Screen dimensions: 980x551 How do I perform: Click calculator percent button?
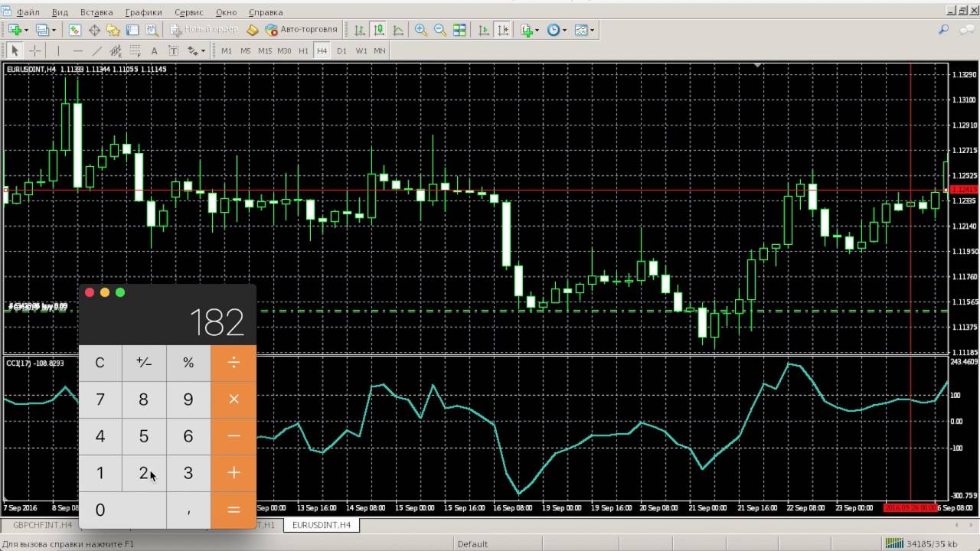coord(188,363)
